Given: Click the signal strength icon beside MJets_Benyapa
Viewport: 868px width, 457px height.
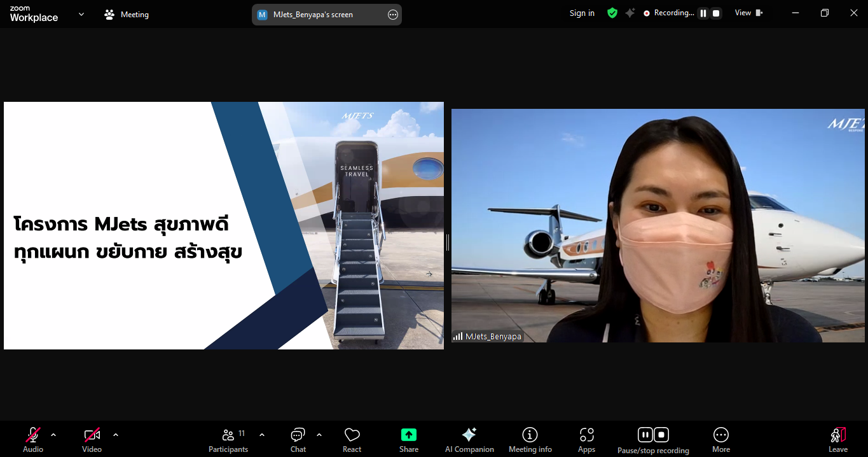Looking at the screenshot, I should click(x=458, y=337).
